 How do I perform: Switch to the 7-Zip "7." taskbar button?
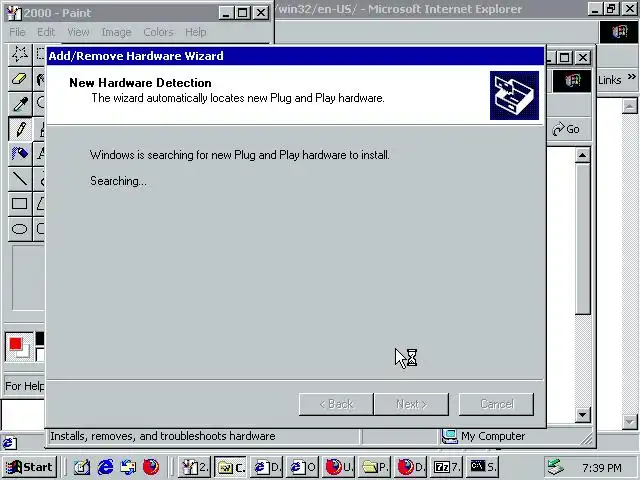coord(446,467)
